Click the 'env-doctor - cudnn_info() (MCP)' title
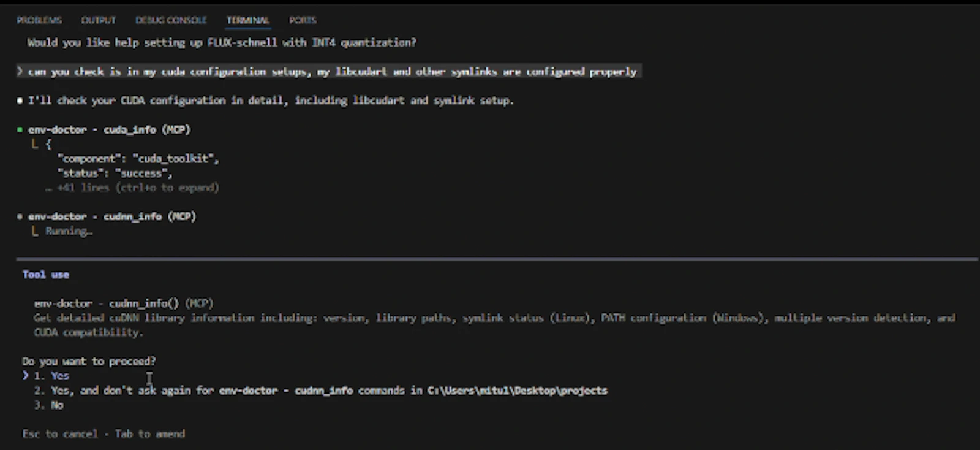The width and height of the screenshot is (980, 450). (124, 303)
